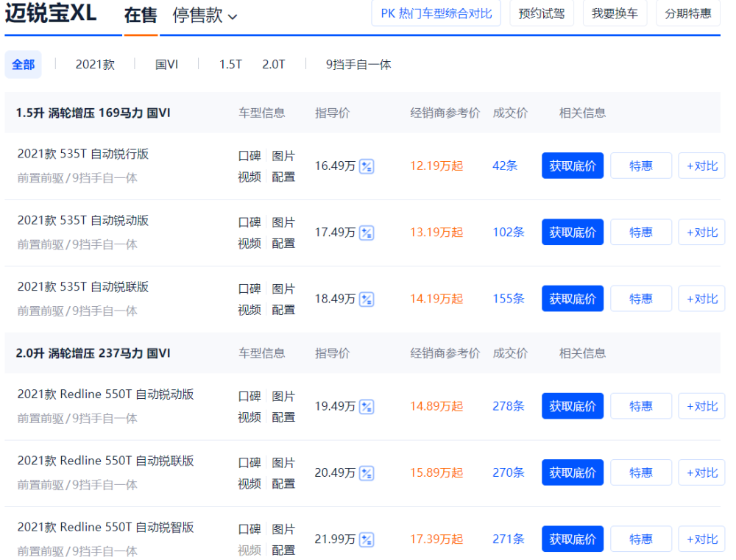
Task: Open 配置 for 535T 自动锐行版
Action: click(283, 177)
